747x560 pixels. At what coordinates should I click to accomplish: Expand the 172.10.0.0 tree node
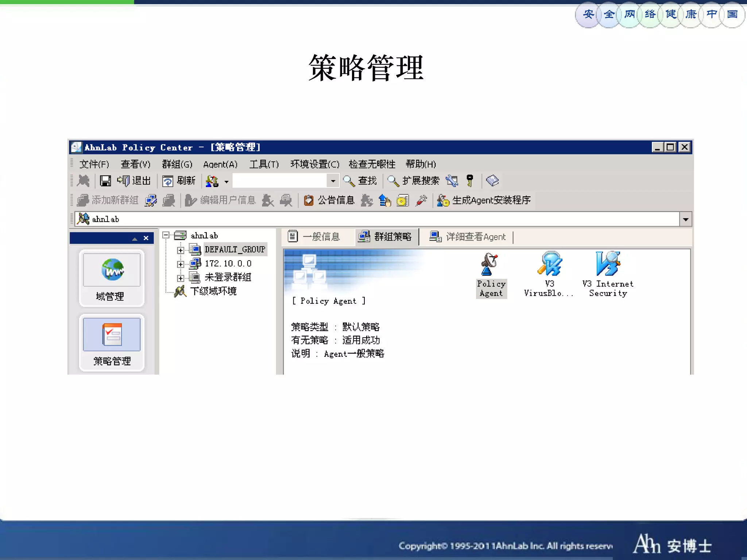coord(180,264)
